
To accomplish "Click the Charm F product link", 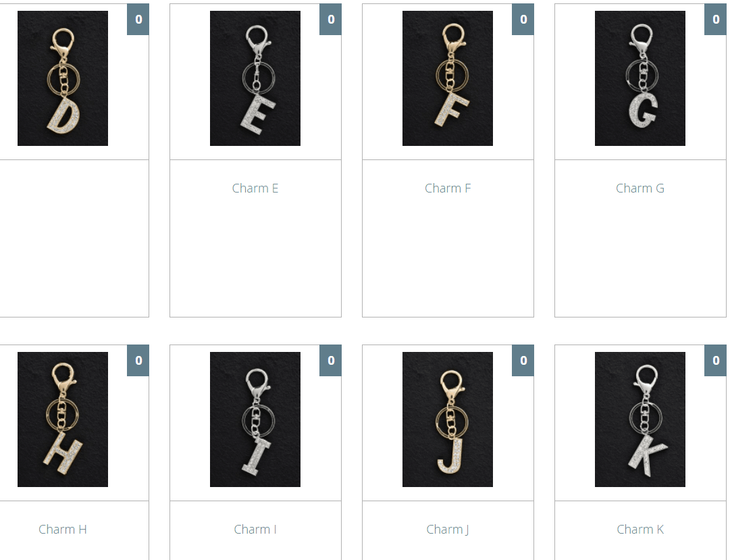I will 448,188.
